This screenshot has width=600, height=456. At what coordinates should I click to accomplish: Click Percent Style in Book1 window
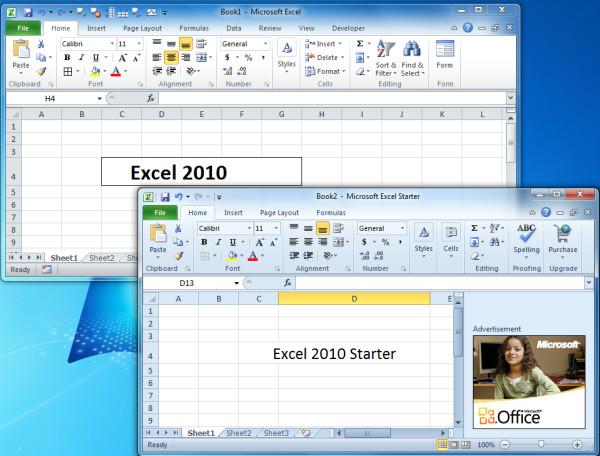coord(248,57)
